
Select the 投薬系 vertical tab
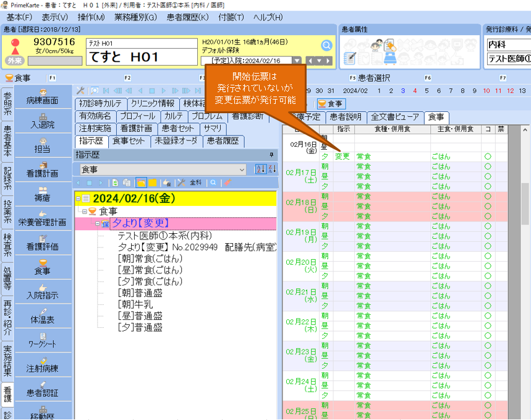[7, 212]
